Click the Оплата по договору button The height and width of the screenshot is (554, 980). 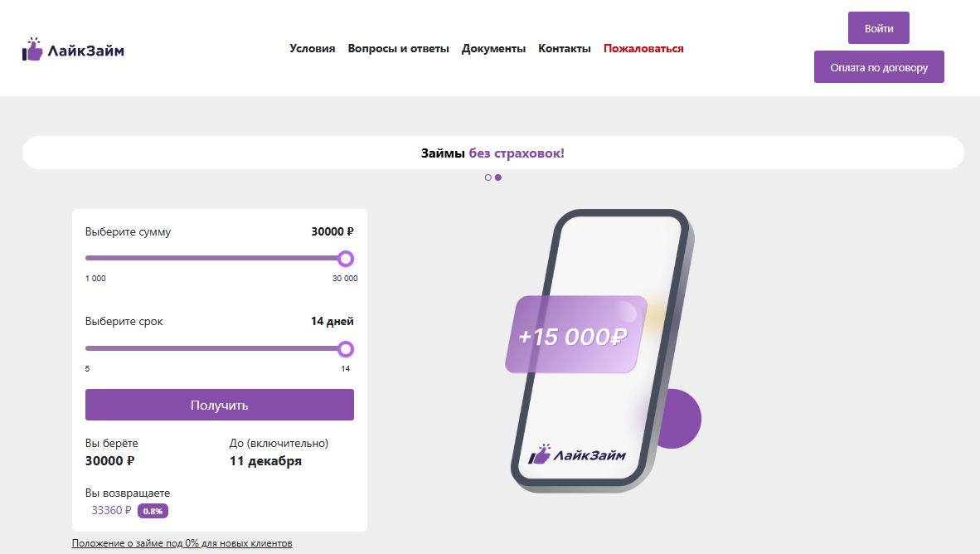click(878, 67)
